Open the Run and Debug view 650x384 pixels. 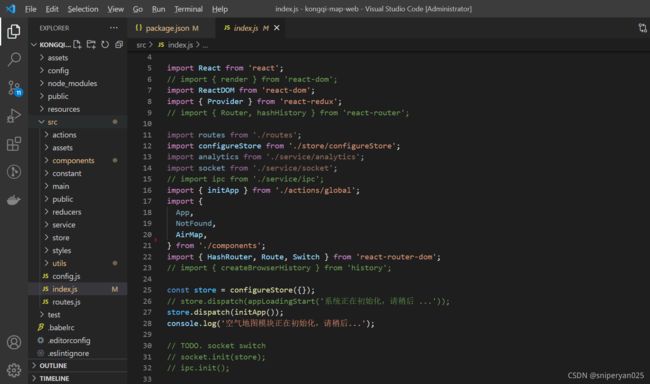coord(14,116)
